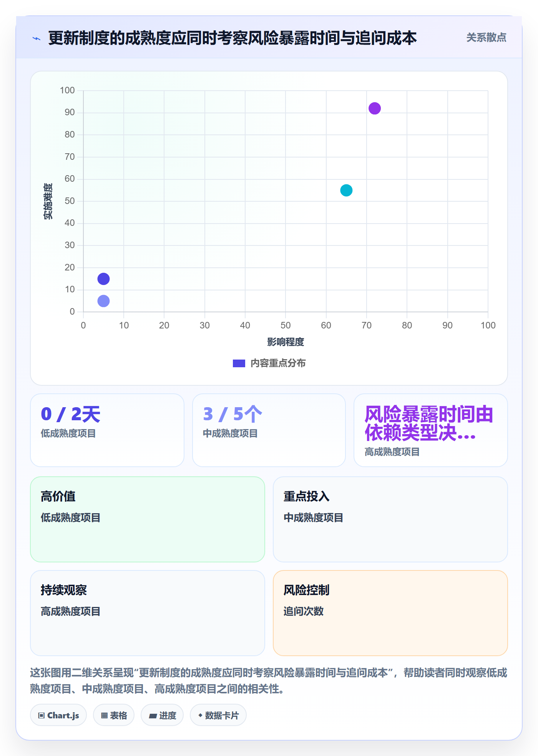Click the description paragraph starting 这张图用二维关系呈现
The width and height of the screenshot is (538, 756).
[269, 681]
